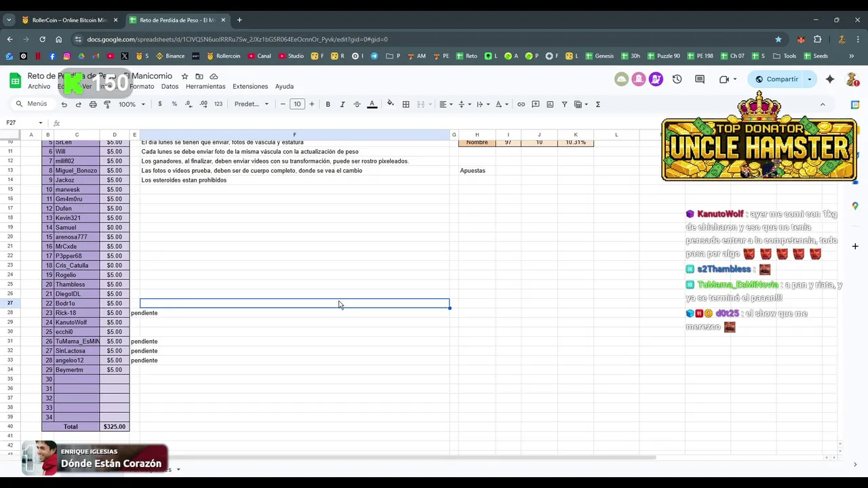Open version history clock icon
This screenshot has height=488, width=868.
coord(677,79)
